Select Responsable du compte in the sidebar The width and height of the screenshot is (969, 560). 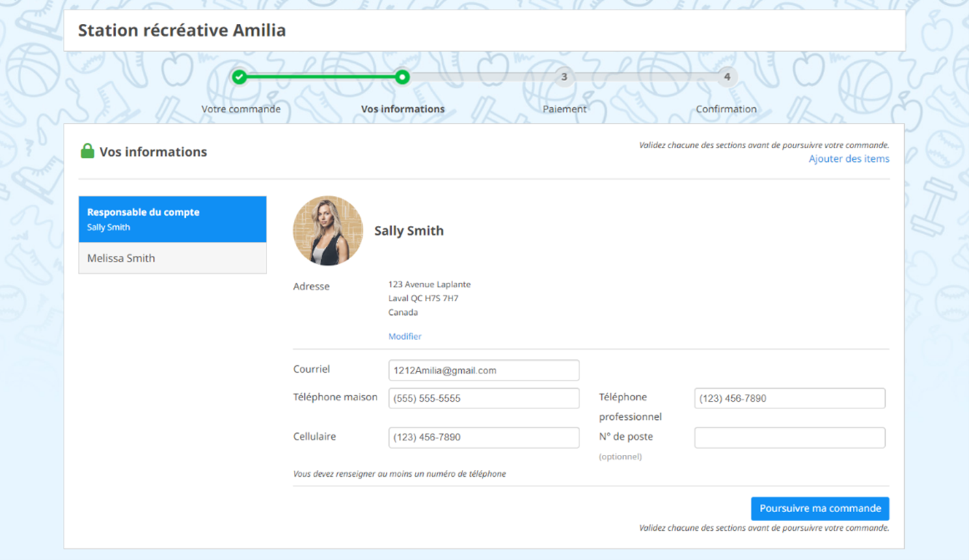pyautogui.click(x=172, y=219)
